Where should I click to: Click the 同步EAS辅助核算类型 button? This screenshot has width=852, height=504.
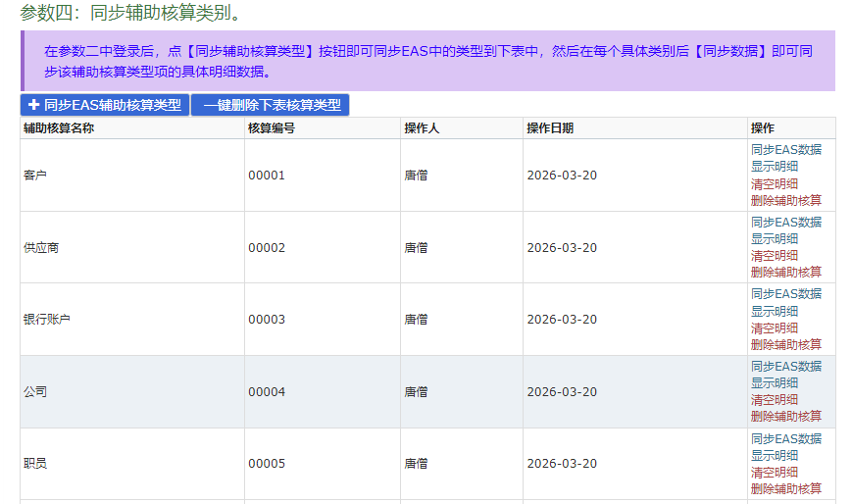coord(104,105)
